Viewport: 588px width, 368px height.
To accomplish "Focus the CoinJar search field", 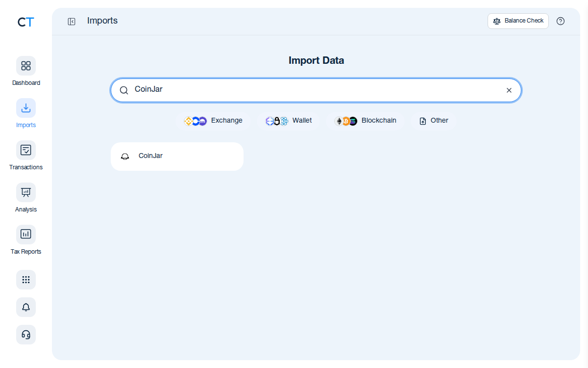I will [316, 90].
